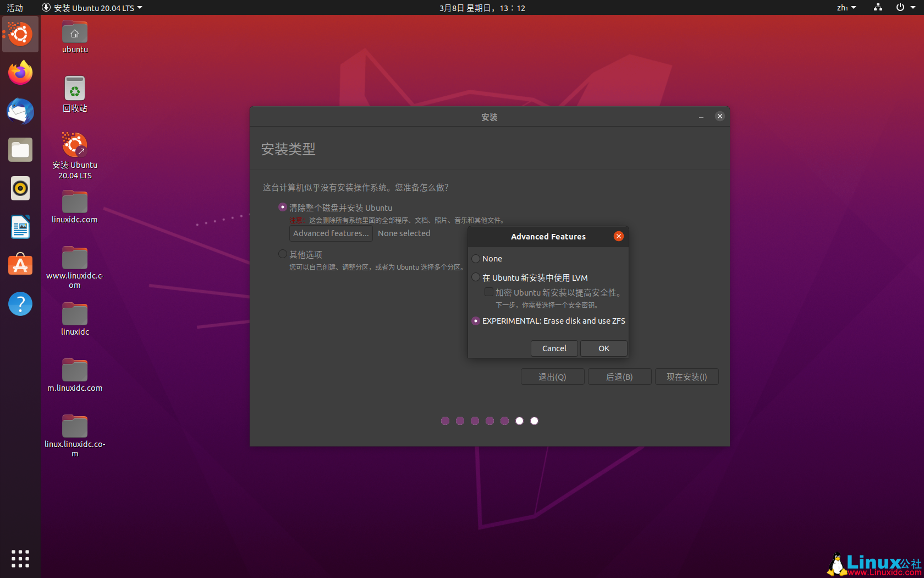Image resolution: width=924 pixels, height=578 pixels.
Task: Open LibreOffice Writer from the dock
Action: click(x=20, y=226)
